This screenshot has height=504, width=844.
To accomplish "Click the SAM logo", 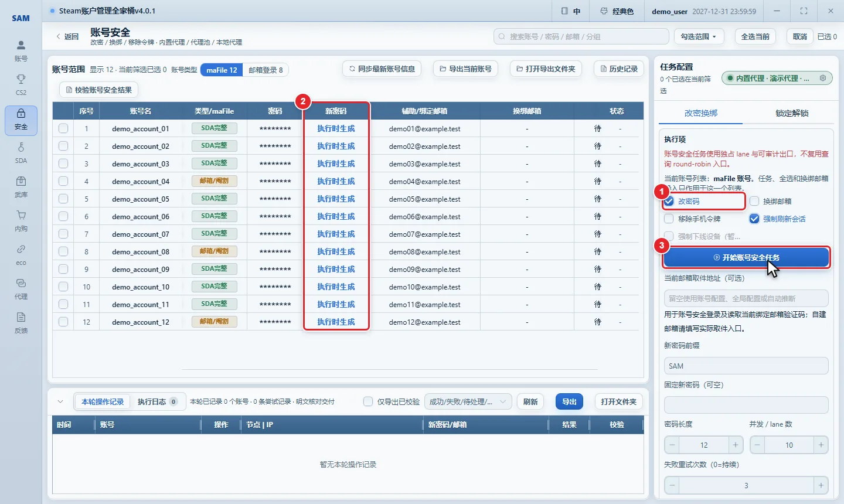I will click(21, 18).
